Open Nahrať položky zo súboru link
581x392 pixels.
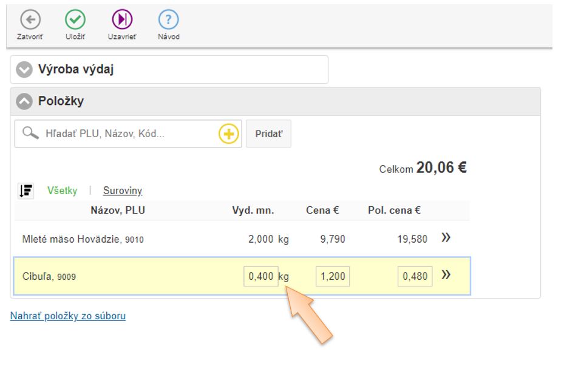[68, 316]
